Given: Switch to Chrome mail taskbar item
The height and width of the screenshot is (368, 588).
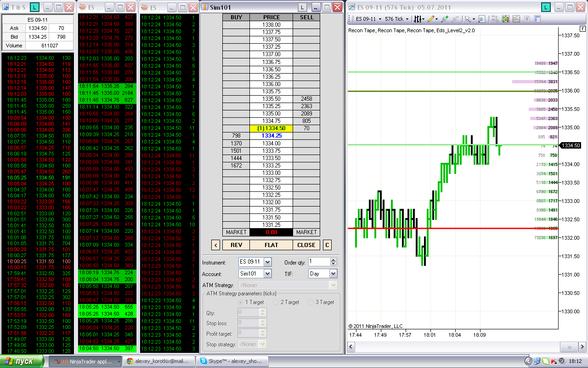Looking at the screenshot, I should click(x=158, y=362).
